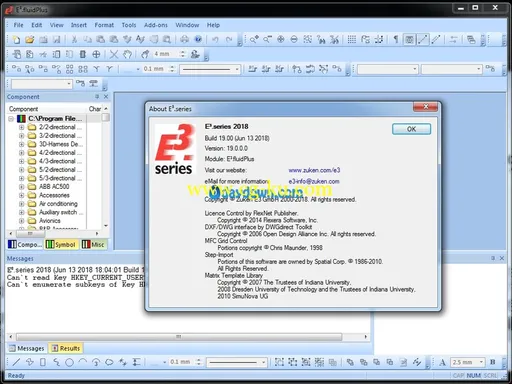Click the New file toolbar icon
Image resolution: width=512 pixels, height=384 pixels.
pyautogui.click(x=16, y=40)
